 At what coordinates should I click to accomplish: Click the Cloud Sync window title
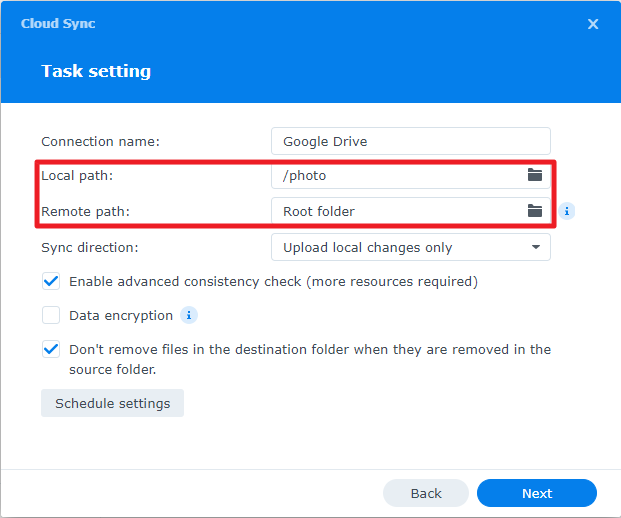click(x=58, y=23)
